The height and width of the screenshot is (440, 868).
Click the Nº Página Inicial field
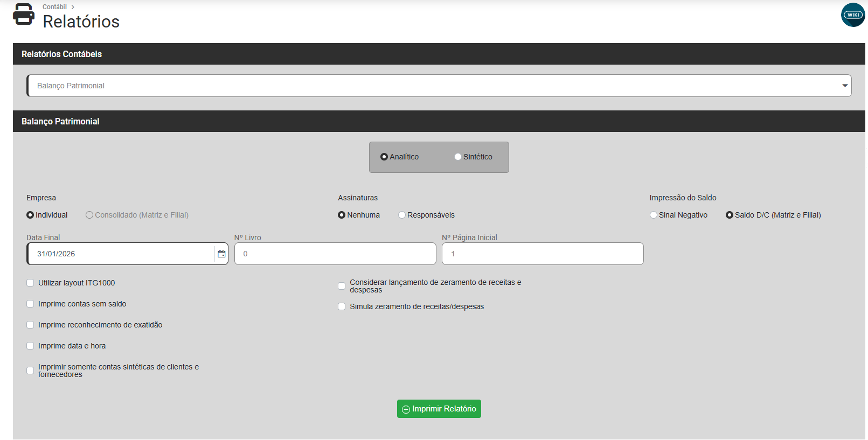pyautogui.click(x=543, y=254)
